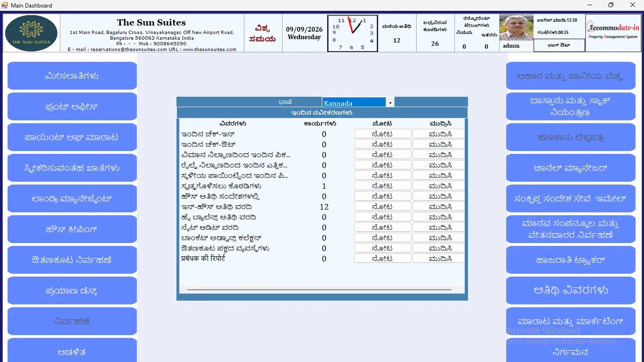Open ಆಹಾರ ಮತ್ತು ಪಾನೀಯ ವೆಚ್ಚ module
644x362 pixels.
[571, 76]
